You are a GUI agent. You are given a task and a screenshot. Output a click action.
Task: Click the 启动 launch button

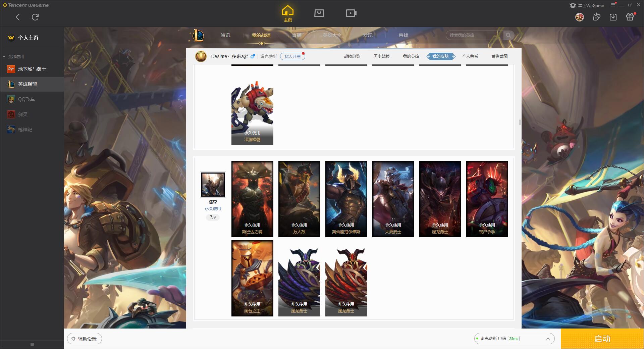coord(602,339)
